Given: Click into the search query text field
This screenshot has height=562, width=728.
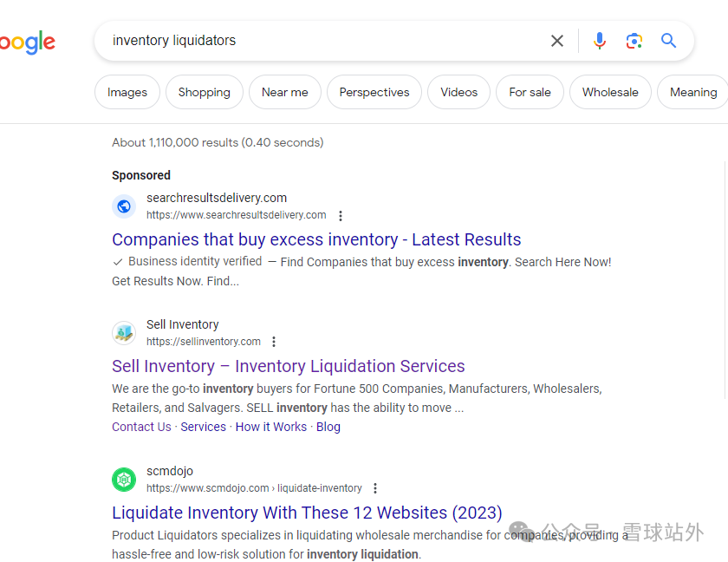Looking at the screenshot, I should (321, 41).
